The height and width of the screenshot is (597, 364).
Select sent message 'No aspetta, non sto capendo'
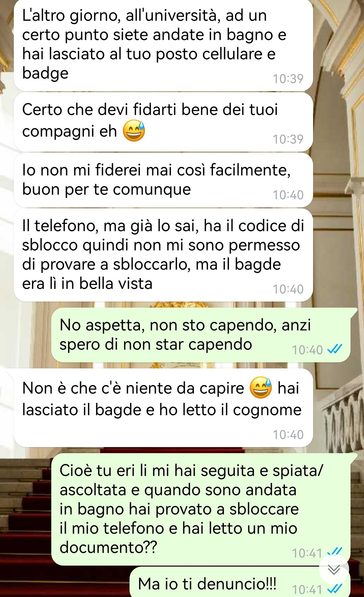[201, 335]
